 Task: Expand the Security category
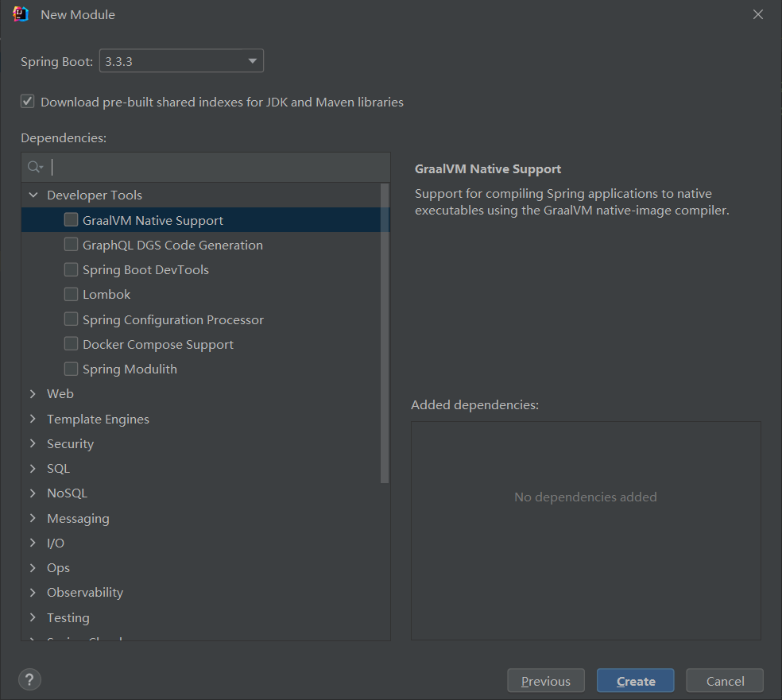pos(33,443)
